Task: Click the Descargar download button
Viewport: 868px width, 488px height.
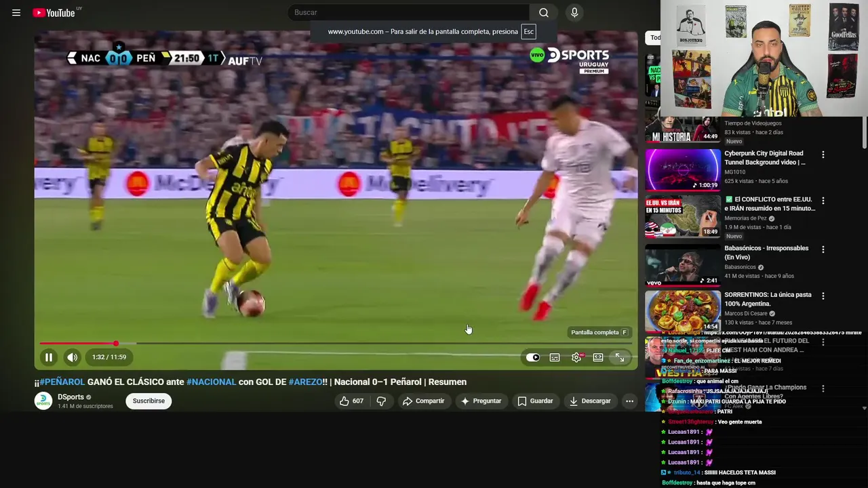Action: click(x=590, y=401)
